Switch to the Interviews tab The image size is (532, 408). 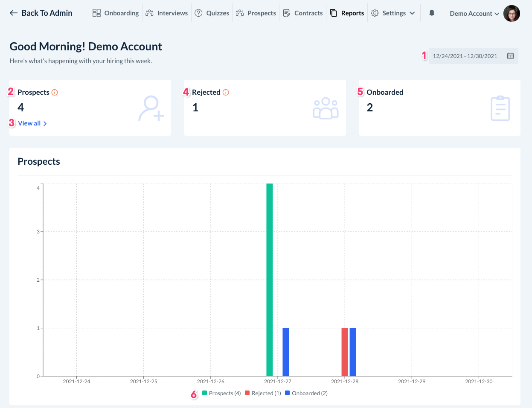pyautogui.click(x=167, y=13)
